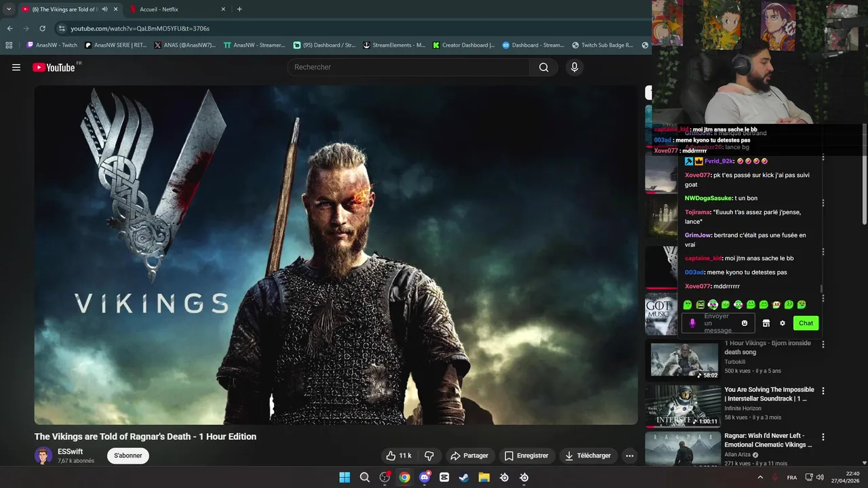Go to the YouTube home logo
The height and width of the screenshot is (488, 868).
[x=54, y=67]
